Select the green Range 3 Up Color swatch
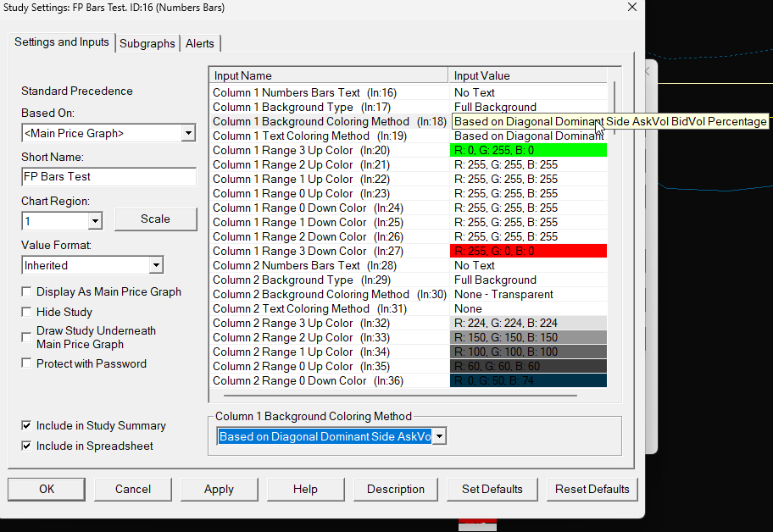This screenshot has width=773, height=532. pos(528,150)
